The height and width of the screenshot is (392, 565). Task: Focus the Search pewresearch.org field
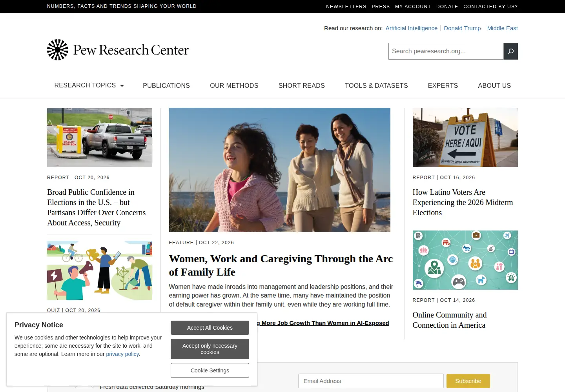coord(446,51)
